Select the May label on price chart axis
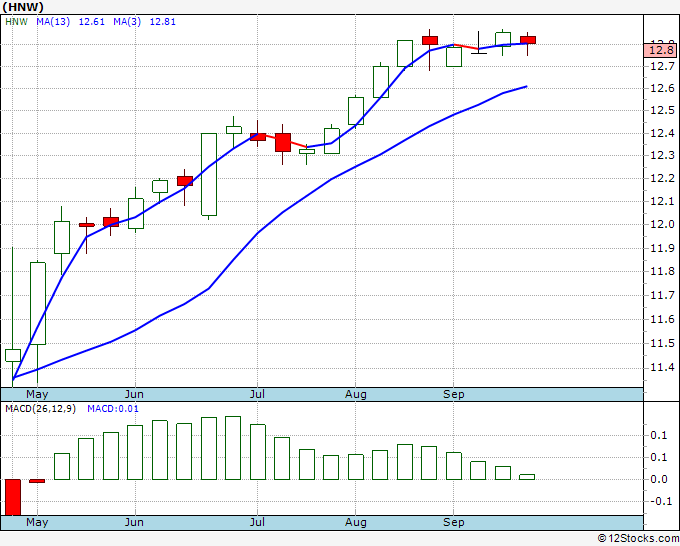Screen dimensions: 680x546 pyautogui.click(x=37, y=393)
